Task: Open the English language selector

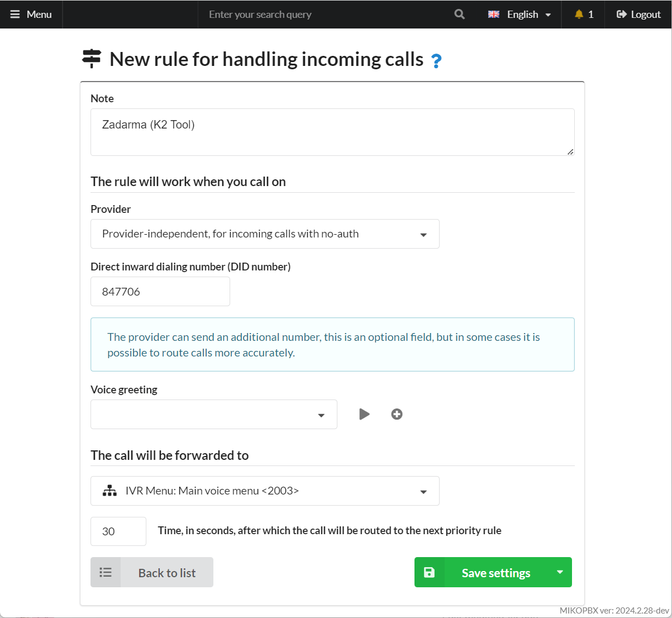Action: click(x=520, y=15)
